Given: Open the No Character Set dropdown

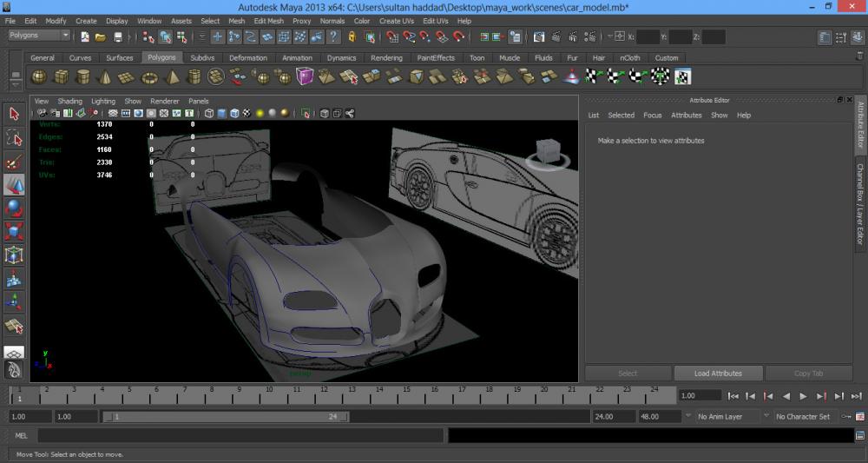Looking at the screenshot, I should (803, 417).
